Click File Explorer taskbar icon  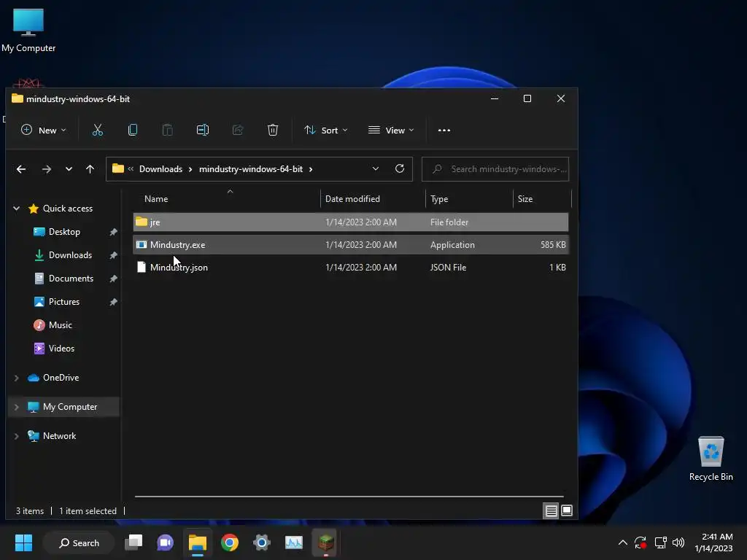197,542
